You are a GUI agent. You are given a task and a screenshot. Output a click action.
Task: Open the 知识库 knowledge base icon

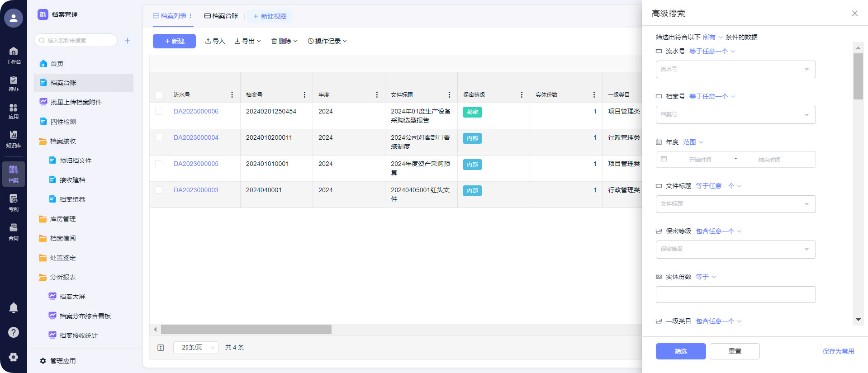pos(14,138)
